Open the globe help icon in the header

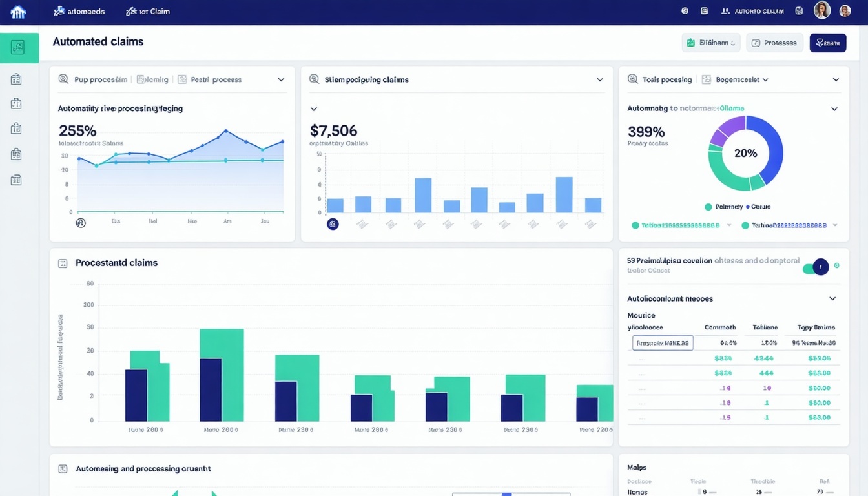coord(685,10)
